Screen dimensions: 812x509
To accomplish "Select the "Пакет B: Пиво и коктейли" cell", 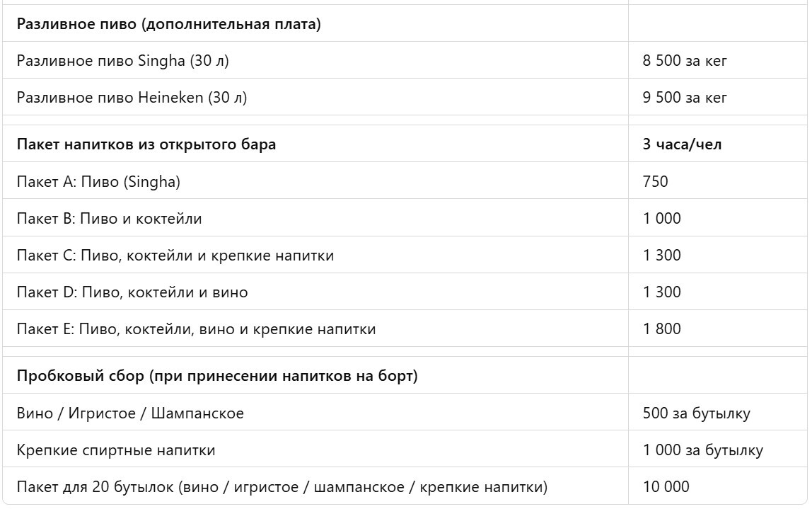I will (109, 219).
